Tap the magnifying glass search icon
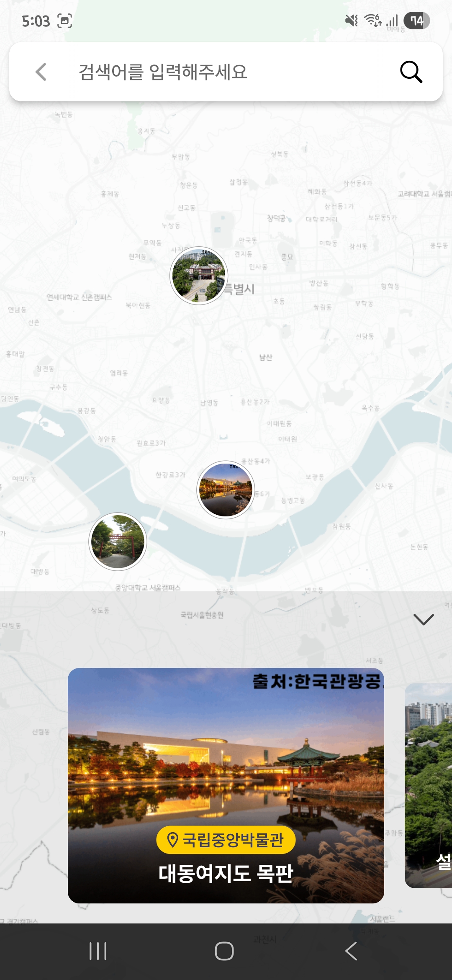 411,72
